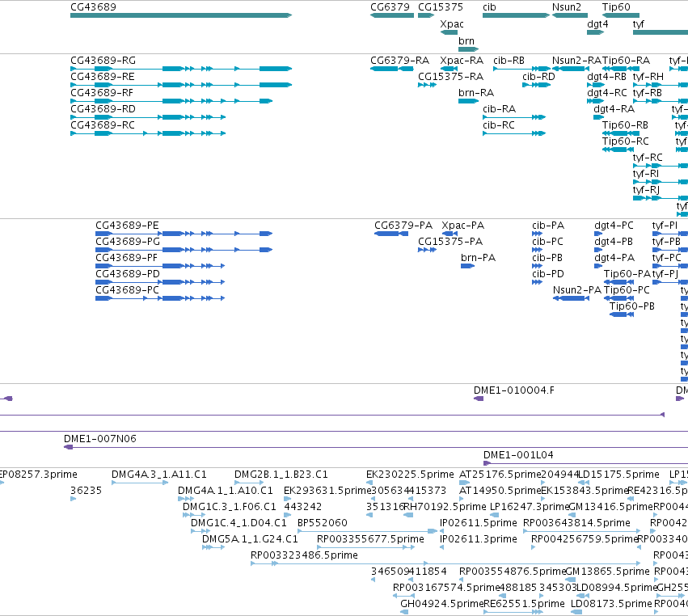This screenshot has width=688, height=616.
Task: Select protein CG15375-PA
Action: (x=427, y=250)
